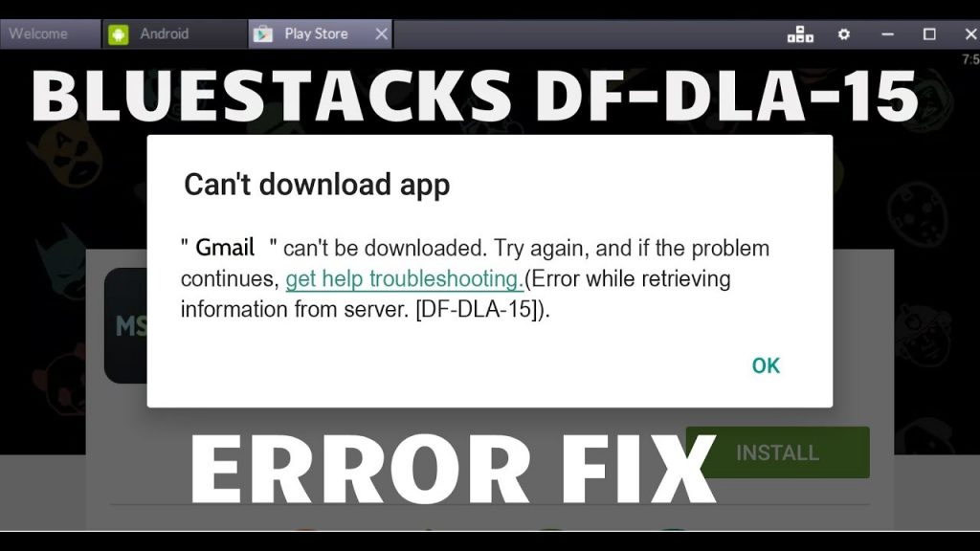
Task: Maximize the BlueStacks window
Action: [929, 33]
